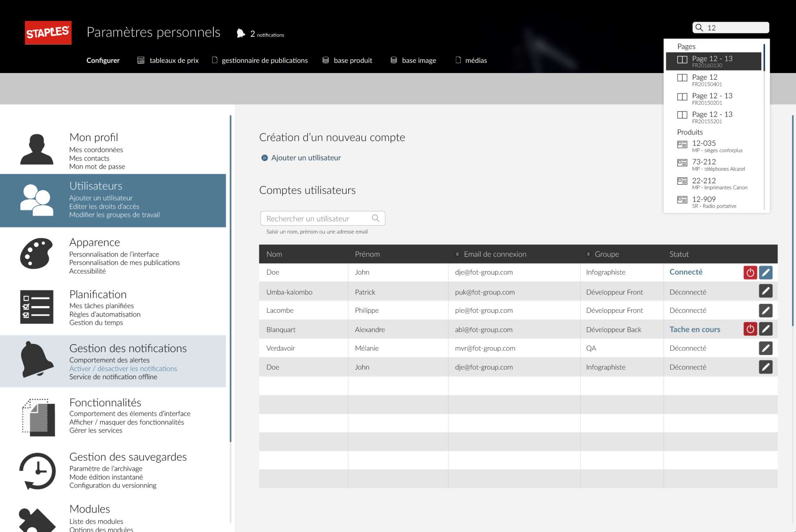Viewport: 796px width, 532px height.
Task: Toggle Activer / désactiver les notifications
Action: click(x=123, y=368)
